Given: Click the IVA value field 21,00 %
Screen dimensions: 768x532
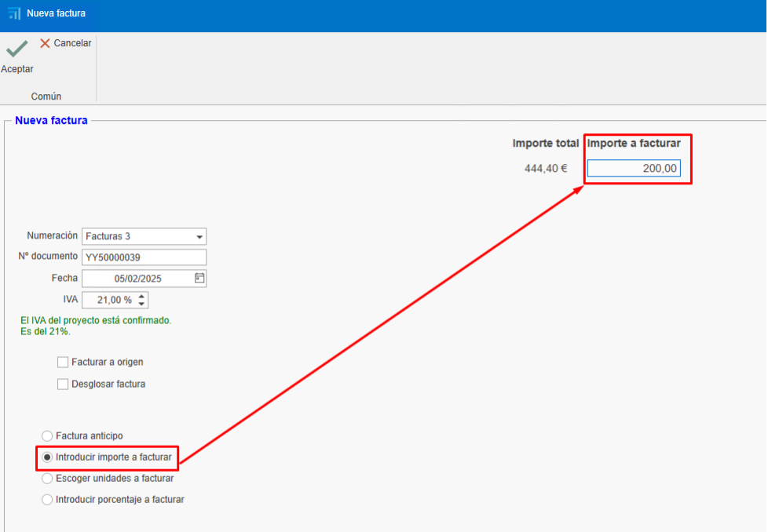Looking at the screenshot, I should click(108, 300).
